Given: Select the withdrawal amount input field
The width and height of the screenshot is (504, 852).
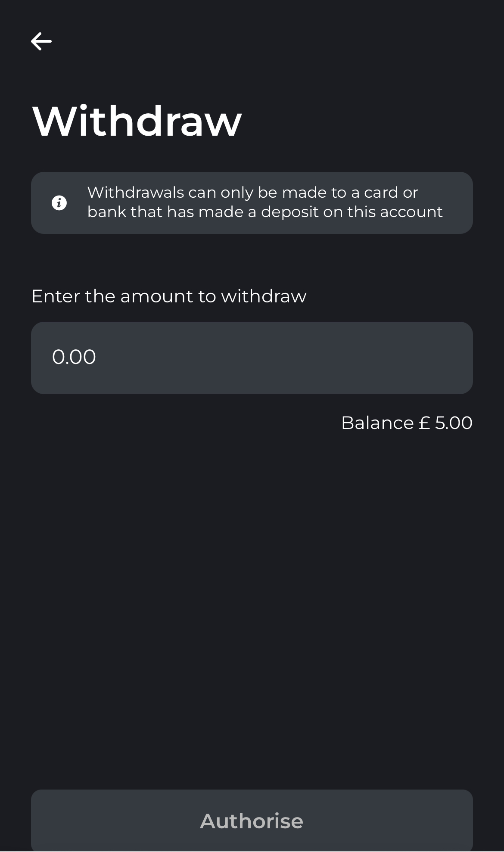Looking at the screenshot, I should click(x=252, y=357).
